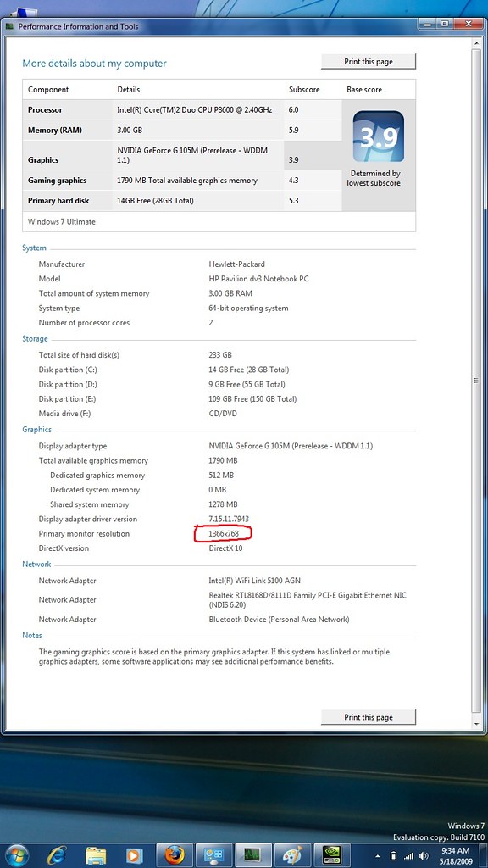This screenshot has width=488, height=868.
Task: Show hidden system tray icons arrow
Action: [377, 856]
